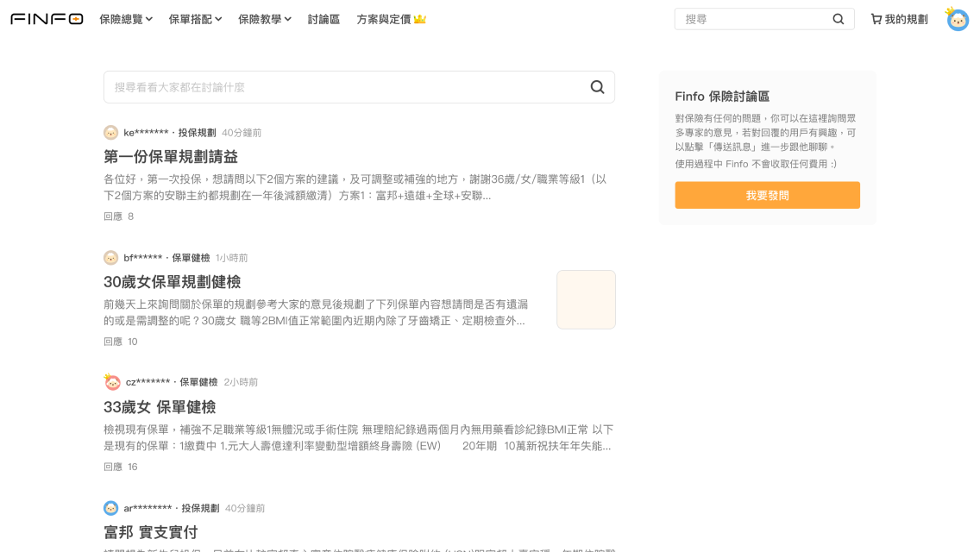Click the discussion search magnifier icon
980x552 pixels.
pyautogui.click(x=598, y=87)
